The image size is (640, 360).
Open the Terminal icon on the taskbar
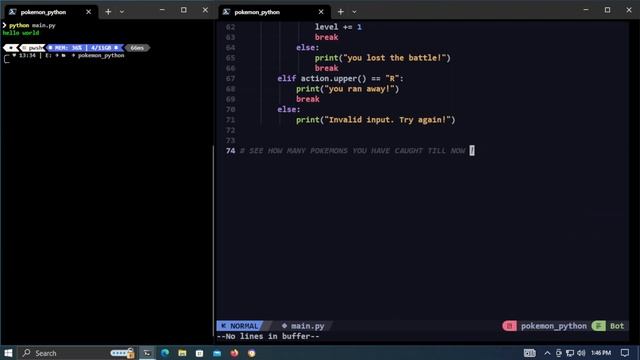coord(147,353)
